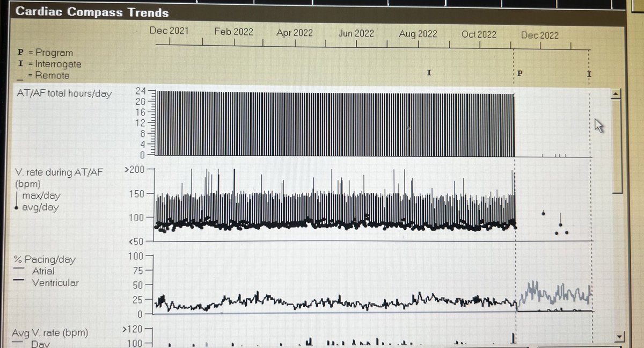644x348 pixels.
Task: Click the % Pacing/day label
Action: pyautogui.click(x=45, y=259)
